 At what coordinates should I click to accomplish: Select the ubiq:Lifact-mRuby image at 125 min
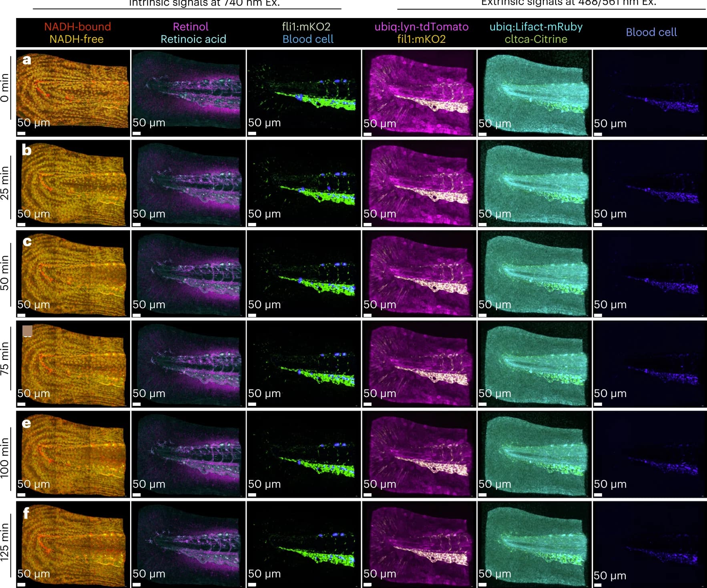click(x=534, y=544)
